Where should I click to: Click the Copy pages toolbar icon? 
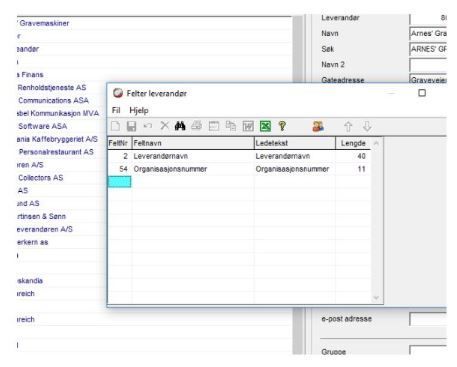tap(231, 126)
